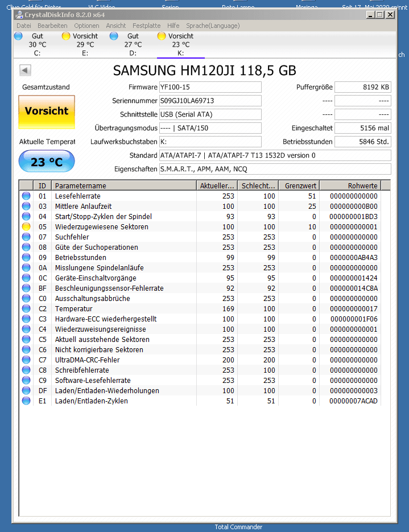The width and height of the screenshot is (409, 532).
Task: Click the blue status icon for attribute 01 Lesefehlerrate
Action: [x=26, y=196]
